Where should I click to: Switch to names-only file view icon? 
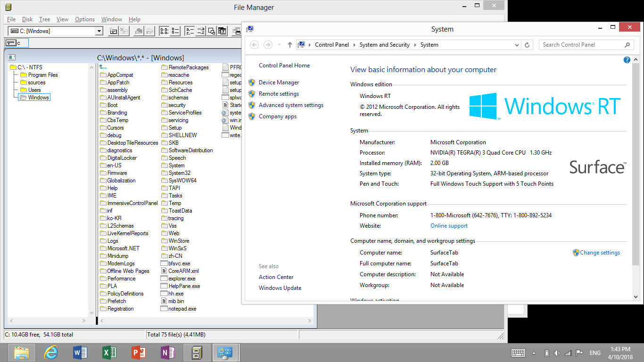click(x=164, y=31)
